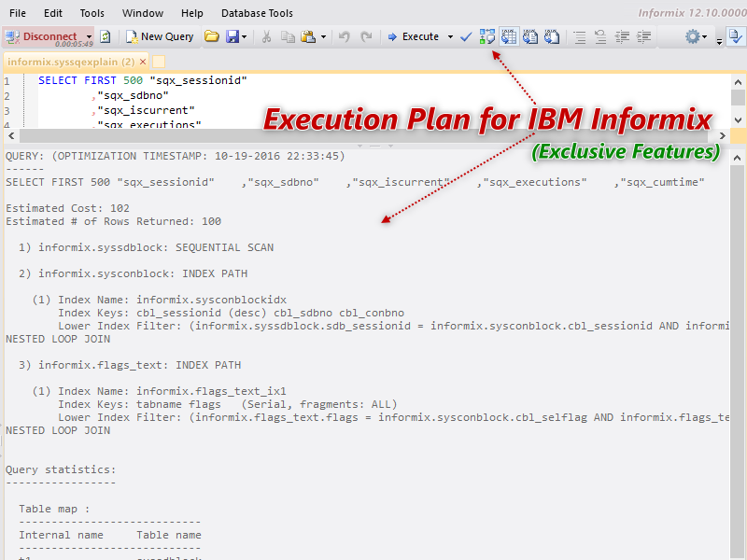This screenshot has width=747, height=560.
Task: Open the settings gear dropdown
Action: [x=696, y=36]
